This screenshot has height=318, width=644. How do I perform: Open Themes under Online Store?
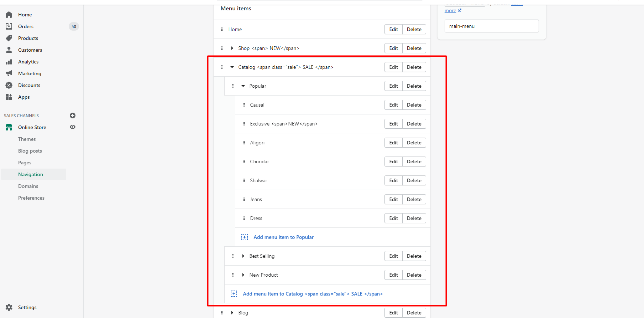pos(27,139)
